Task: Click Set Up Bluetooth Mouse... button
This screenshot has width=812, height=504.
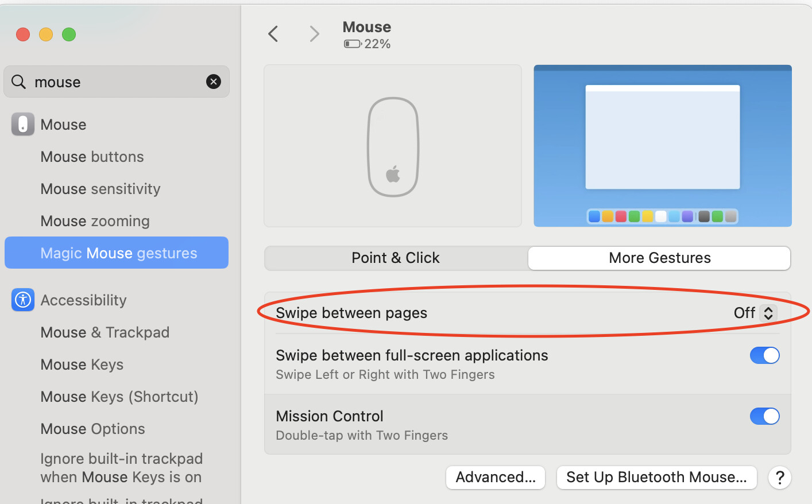Action: point(656,478)
